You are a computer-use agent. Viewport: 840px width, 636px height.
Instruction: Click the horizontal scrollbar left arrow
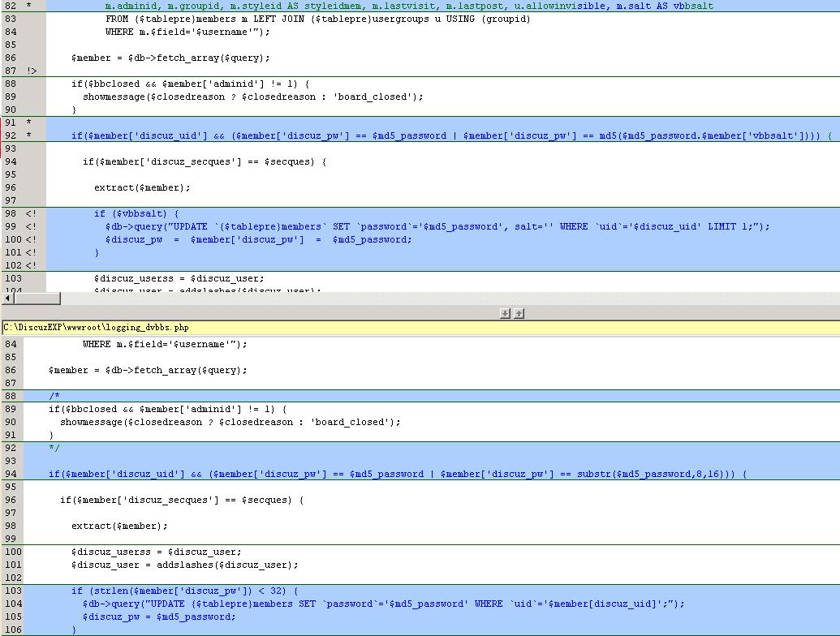7,299
